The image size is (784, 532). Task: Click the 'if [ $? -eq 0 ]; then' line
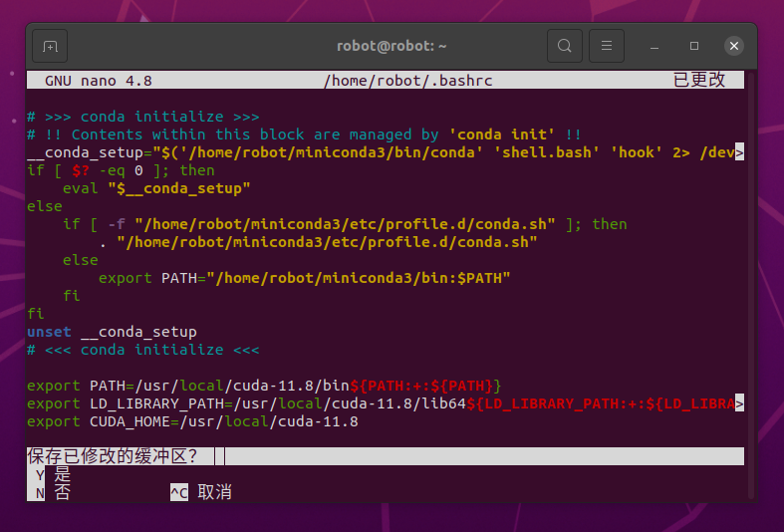121,170
